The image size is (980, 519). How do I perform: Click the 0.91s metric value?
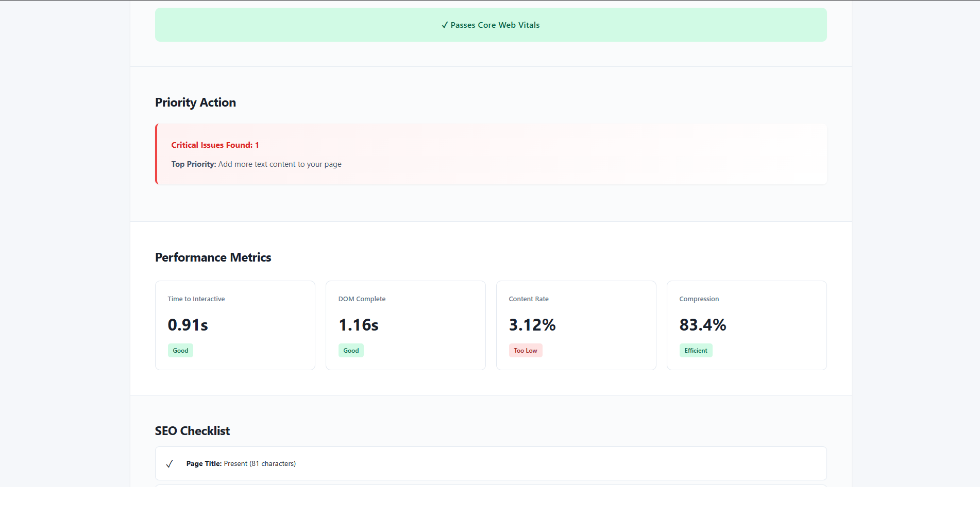[x=188, y=325]
